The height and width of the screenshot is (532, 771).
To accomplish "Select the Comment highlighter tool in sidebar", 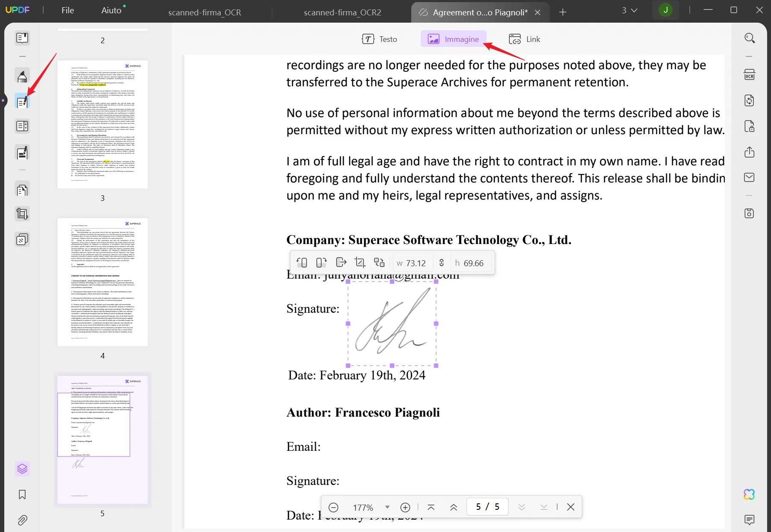I will point(22,76).
